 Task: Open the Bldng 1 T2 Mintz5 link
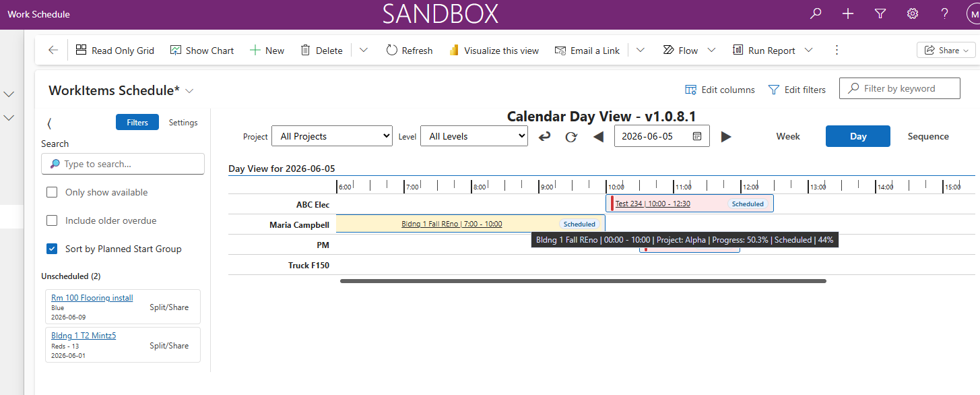(x=84, y=336)
